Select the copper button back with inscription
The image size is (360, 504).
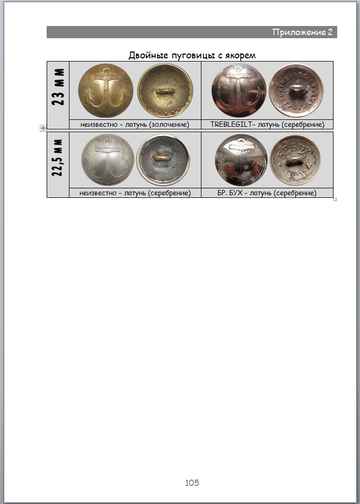[296, 91]
